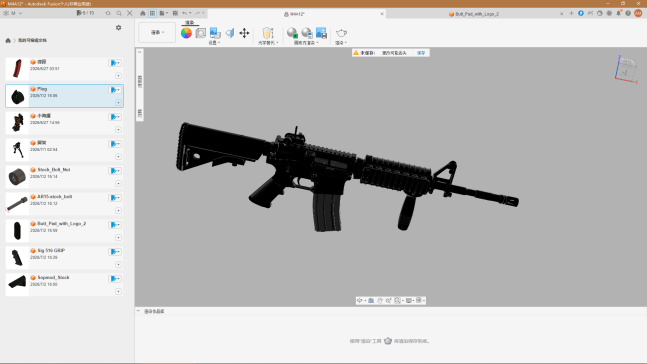Click the blue save link in warning
This screenshot has height=364, width=647.
click(x=421, y=53)
